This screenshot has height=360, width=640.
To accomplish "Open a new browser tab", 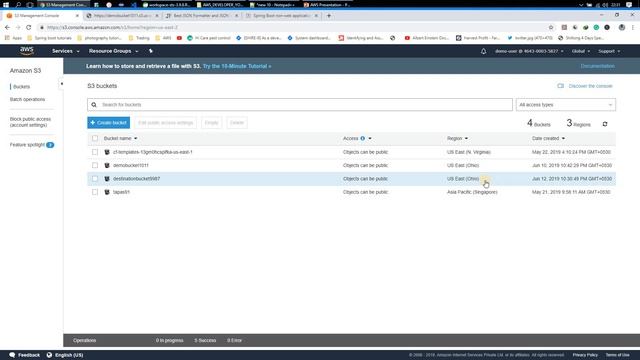I will pyautogui.click(x=329, y=16).
